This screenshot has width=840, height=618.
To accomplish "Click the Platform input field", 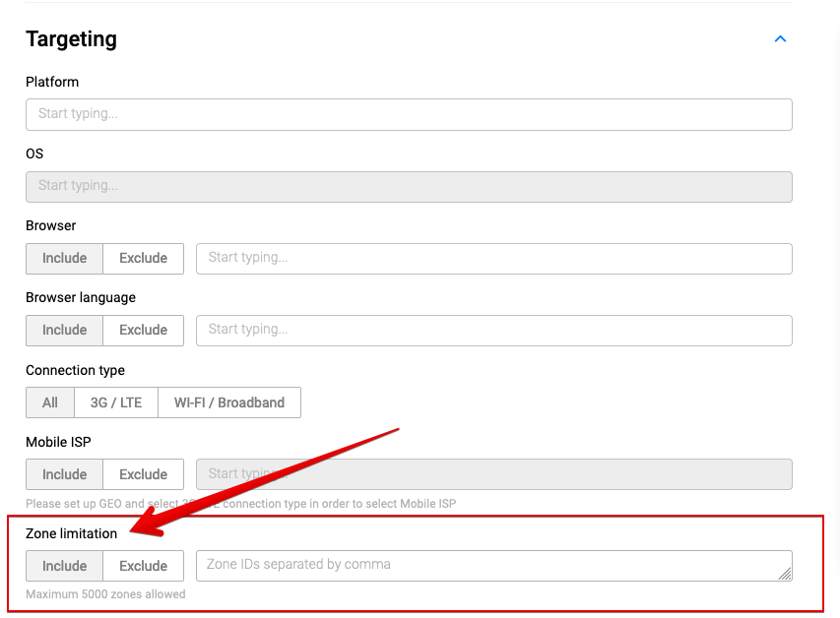I will tap(409, 114).
